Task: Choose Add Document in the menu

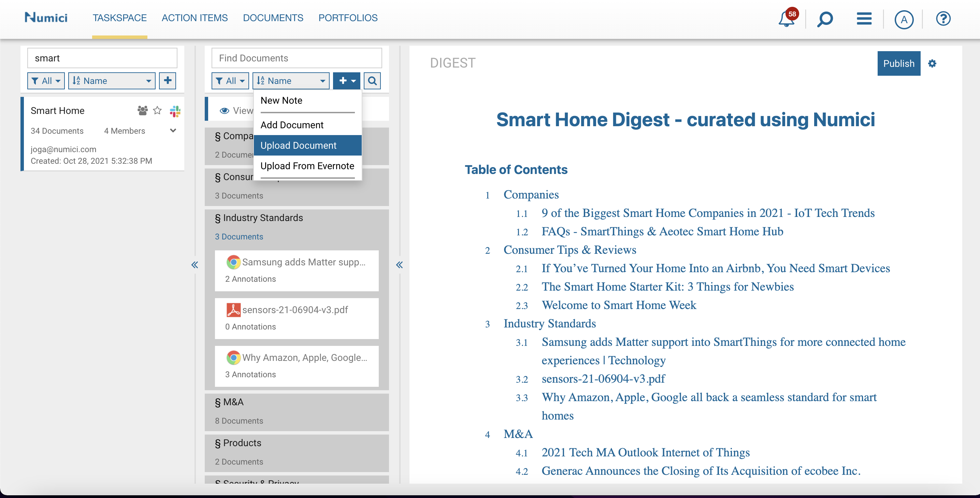Action: click(x=307, y=125)
